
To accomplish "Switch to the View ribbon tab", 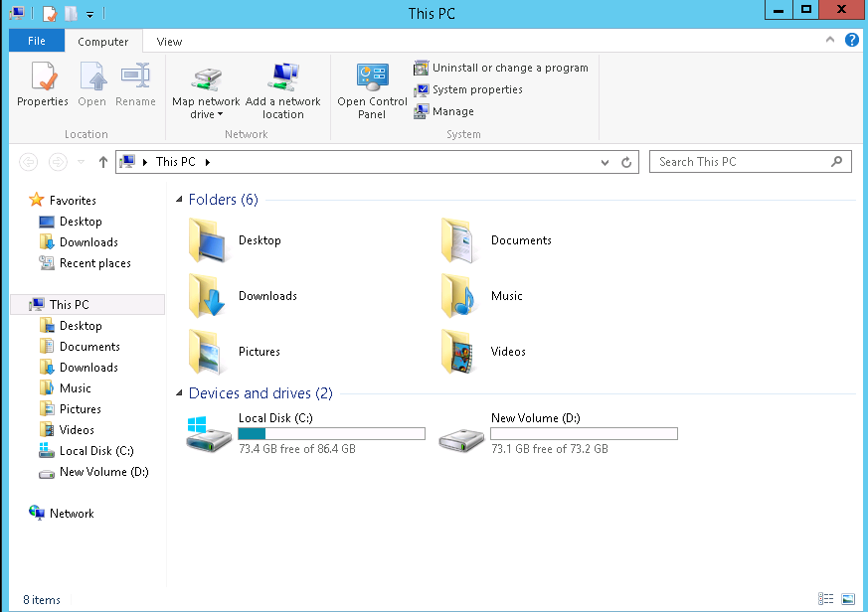I will [x=169, y=42].
